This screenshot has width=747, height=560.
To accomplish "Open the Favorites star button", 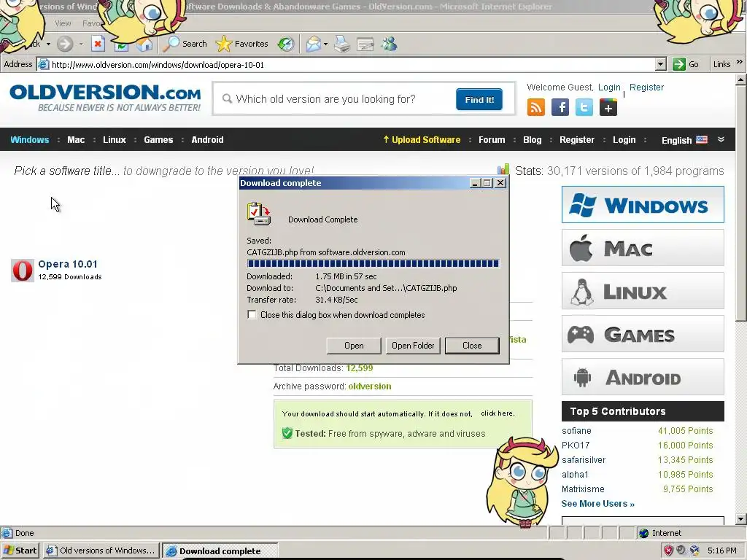I will point(242,44).
